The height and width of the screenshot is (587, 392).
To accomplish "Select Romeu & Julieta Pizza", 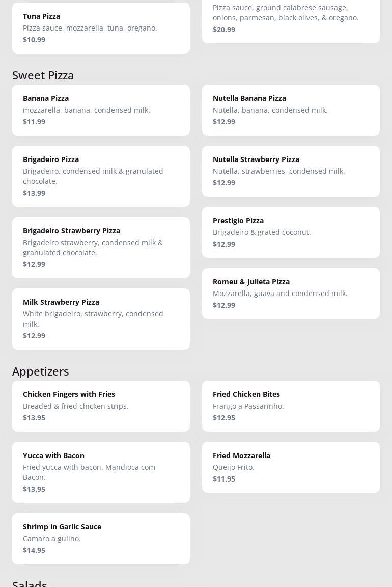I will (x=291, y=293).
